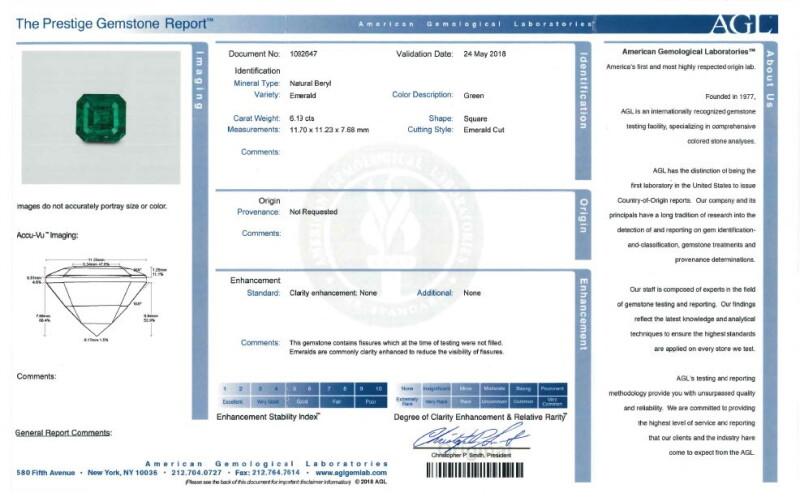The width and height of the screenshot is (800, 493).
Task: Click the 'Provenance:' label
Action: click(258, 212)
